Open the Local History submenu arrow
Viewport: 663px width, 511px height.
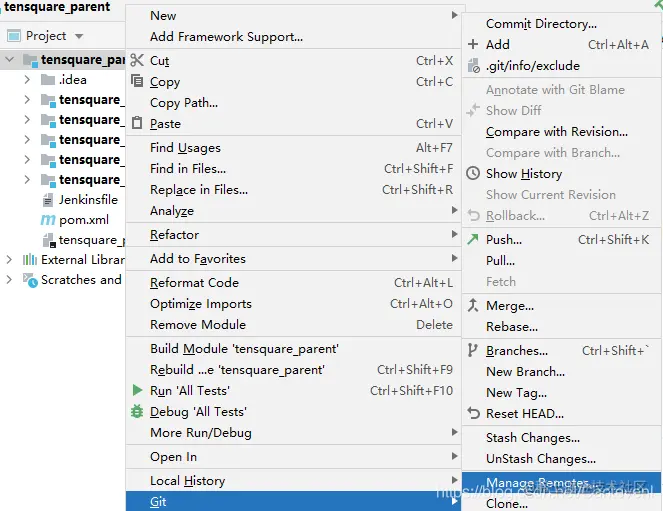(455, 480)
